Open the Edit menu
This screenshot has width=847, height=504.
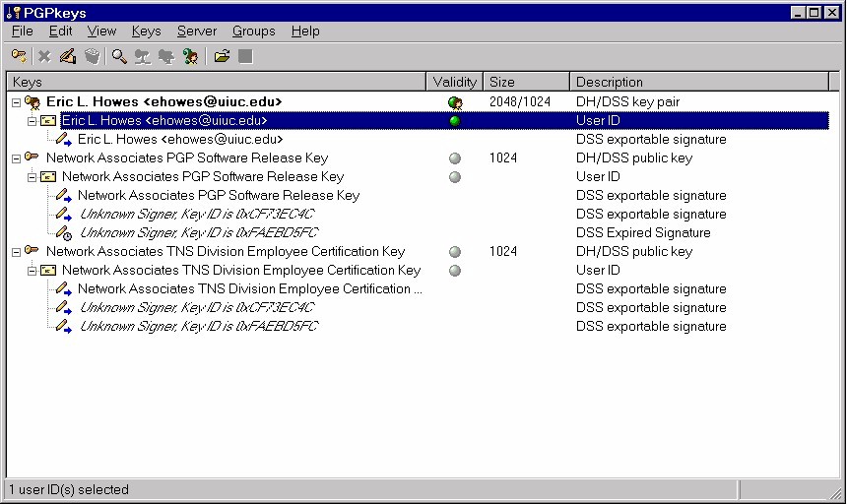click(x=60, y=31)
